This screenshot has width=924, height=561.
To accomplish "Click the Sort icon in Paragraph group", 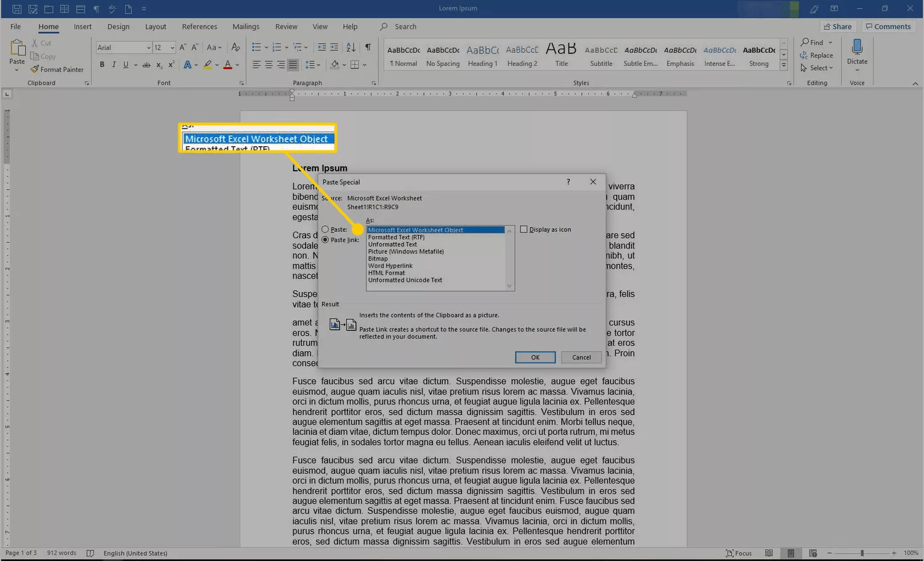I will [351, 47].
